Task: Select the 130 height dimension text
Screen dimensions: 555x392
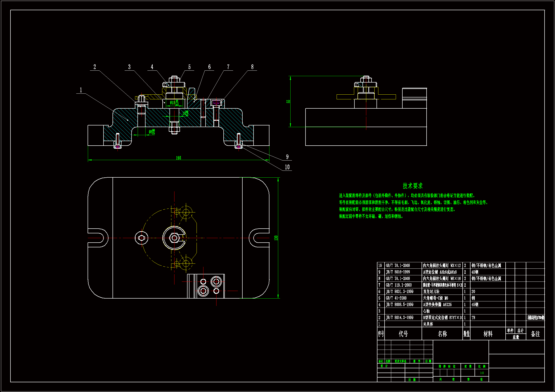Action: 276,238
